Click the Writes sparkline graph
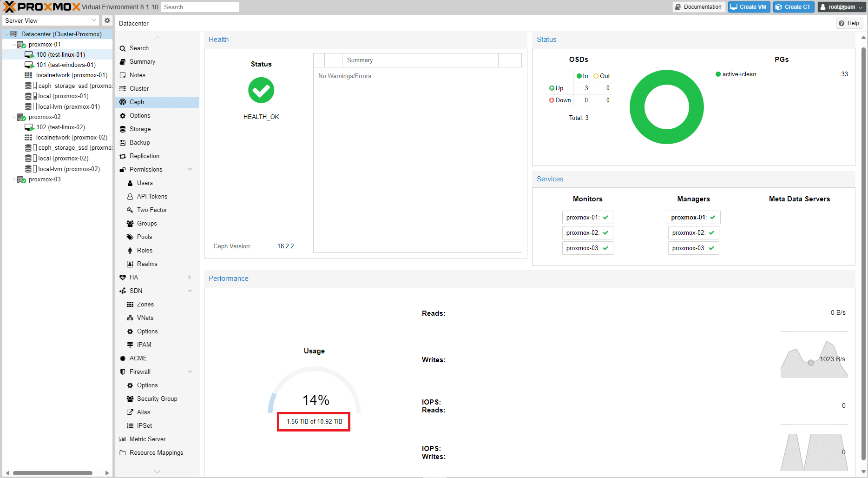Viewport: 868px width, 478px height. click(814, 359)
